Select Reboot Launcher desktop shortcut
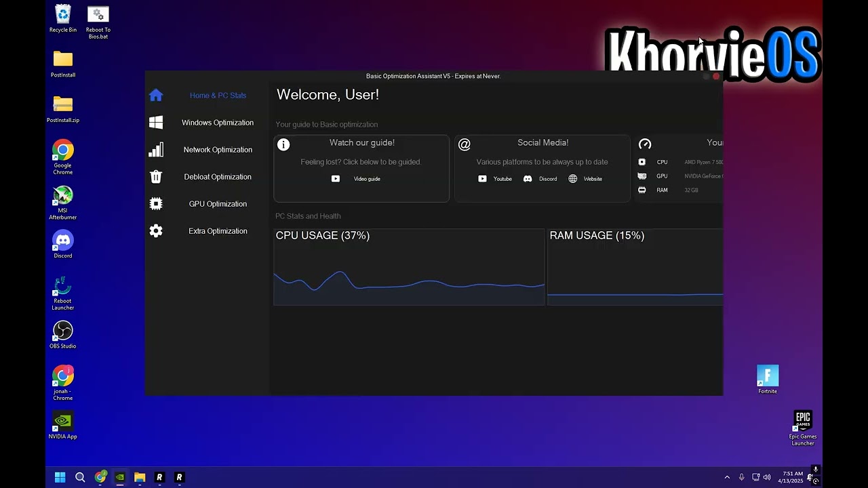 coord(63,293)
